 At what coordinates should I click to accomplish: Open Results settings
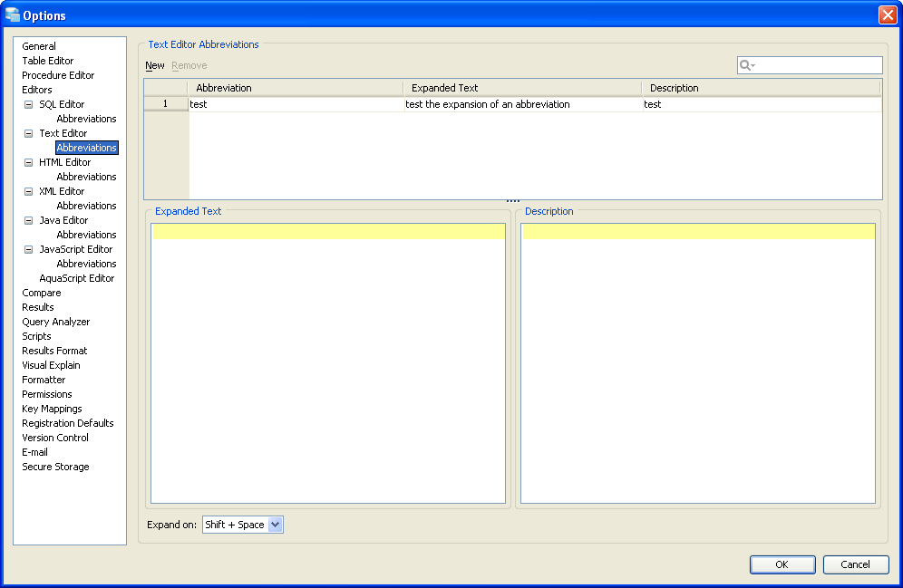(x=37, y=307)
